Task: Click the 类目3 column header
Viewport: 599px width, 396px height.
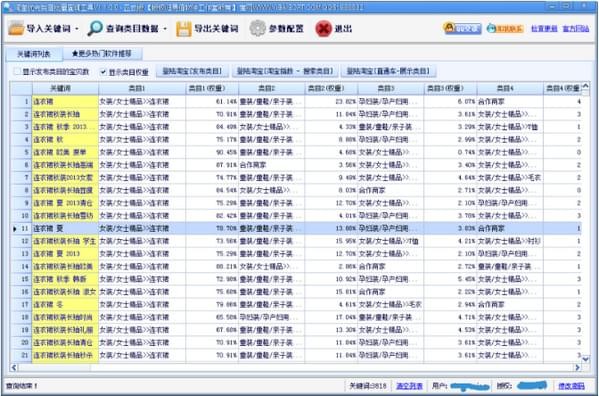Action: 391,88
